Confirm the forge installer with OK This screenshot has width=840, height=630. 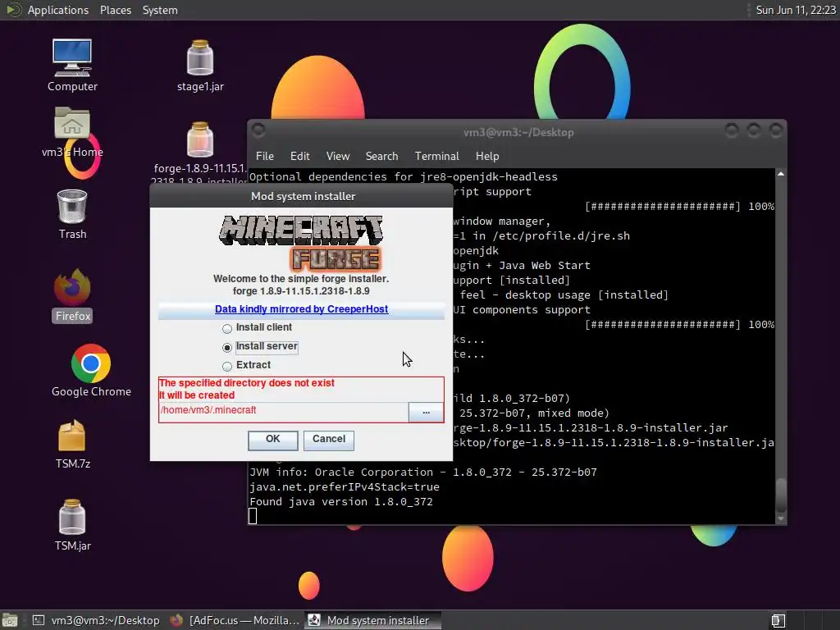pos(272,440)
